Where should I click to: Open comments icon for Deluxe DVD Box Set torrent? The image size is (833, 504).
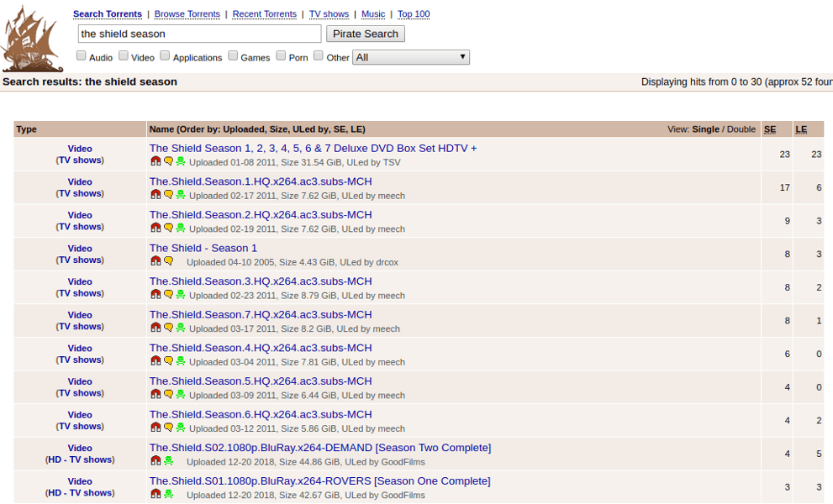168,161
